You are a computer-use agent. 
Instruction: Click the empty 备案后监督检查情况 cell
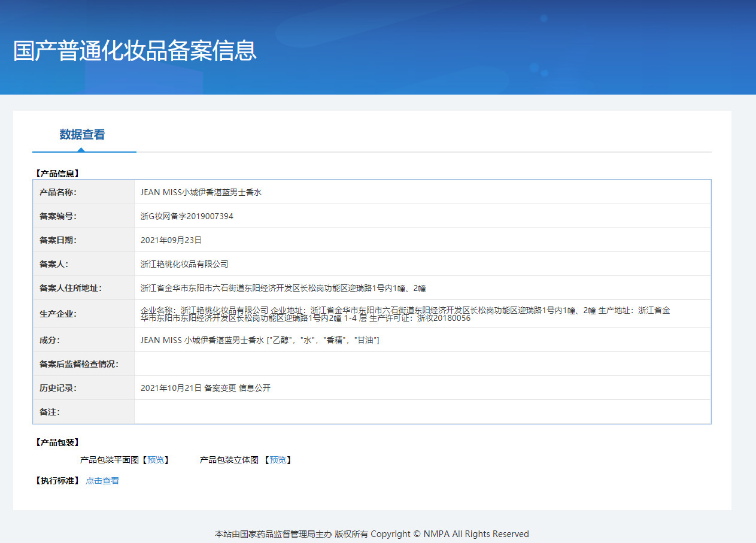pos(419,363)
